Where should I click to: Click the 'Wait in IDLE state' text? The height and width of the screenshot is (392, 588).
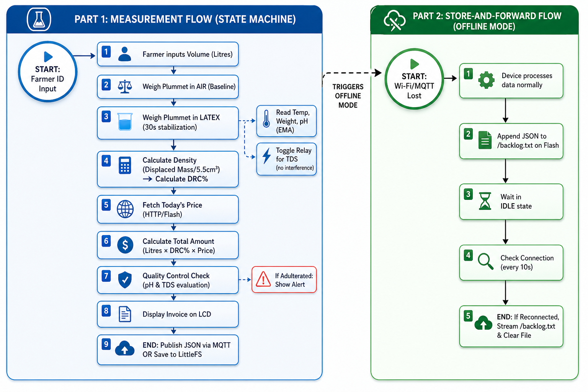coord(516,201)
